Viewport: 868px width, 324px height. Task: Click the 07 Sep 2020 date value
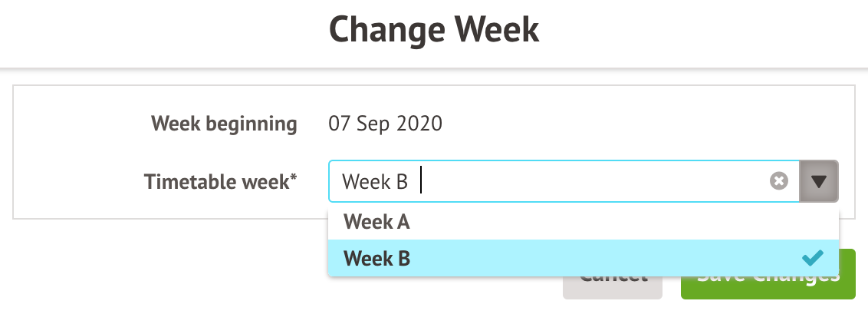[x=385, y=123]
